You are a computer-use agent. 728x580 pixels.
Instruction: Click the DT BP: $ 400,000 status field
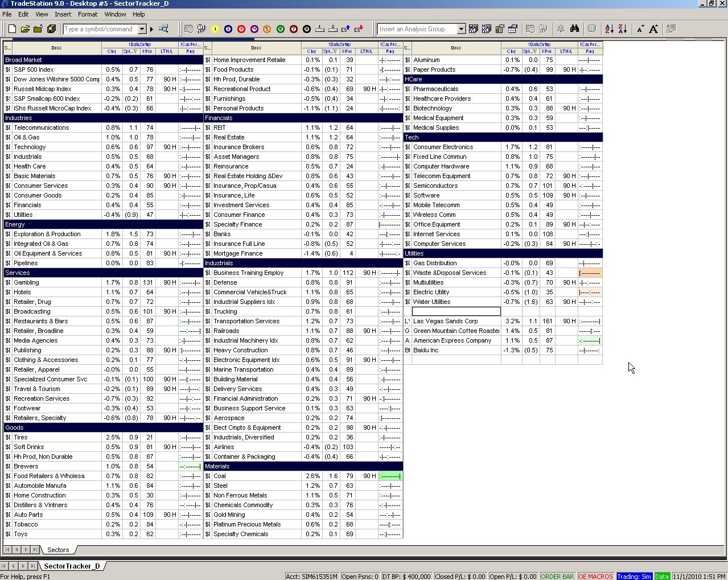pos(406,576)
